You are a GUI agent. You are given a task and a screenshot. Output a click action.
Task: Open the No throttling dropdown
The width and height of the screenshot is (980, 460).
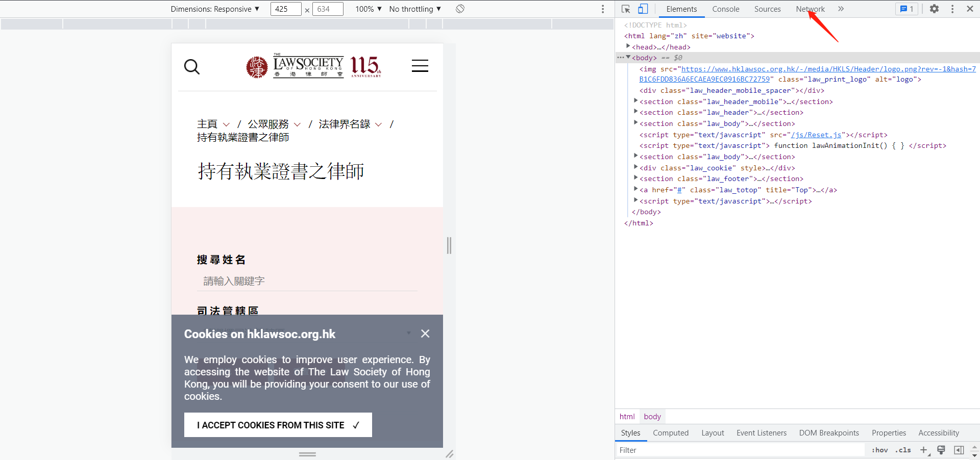415,9
